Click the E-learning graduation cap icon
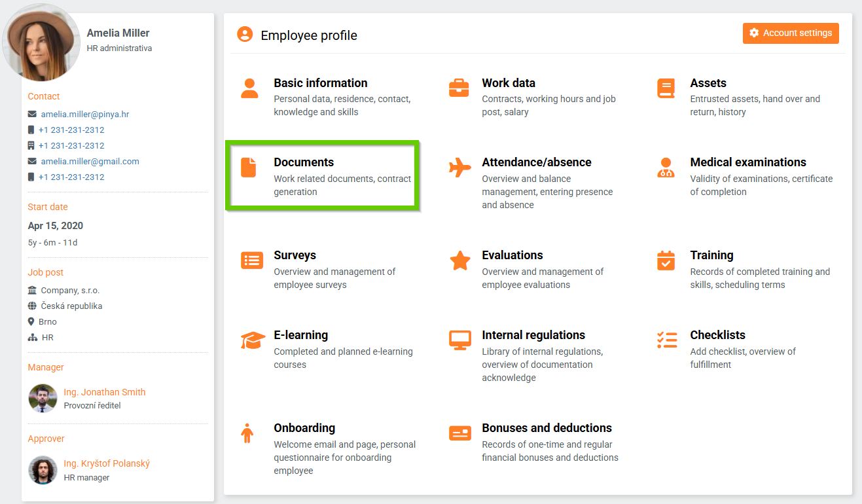Screen dimensions: 862x504 tap(253, 340)
